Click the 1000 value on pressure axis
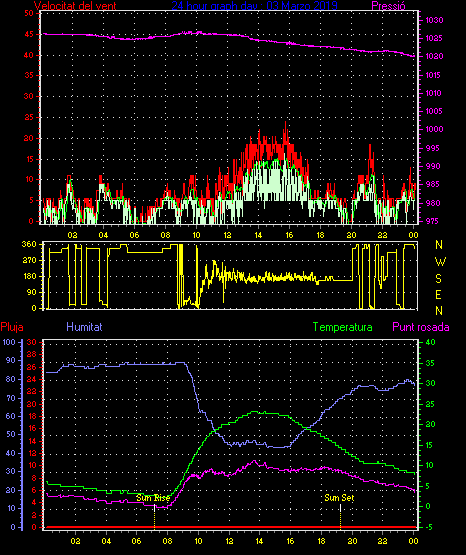Screen dimensions: 466x555 [x=434, y=129]
